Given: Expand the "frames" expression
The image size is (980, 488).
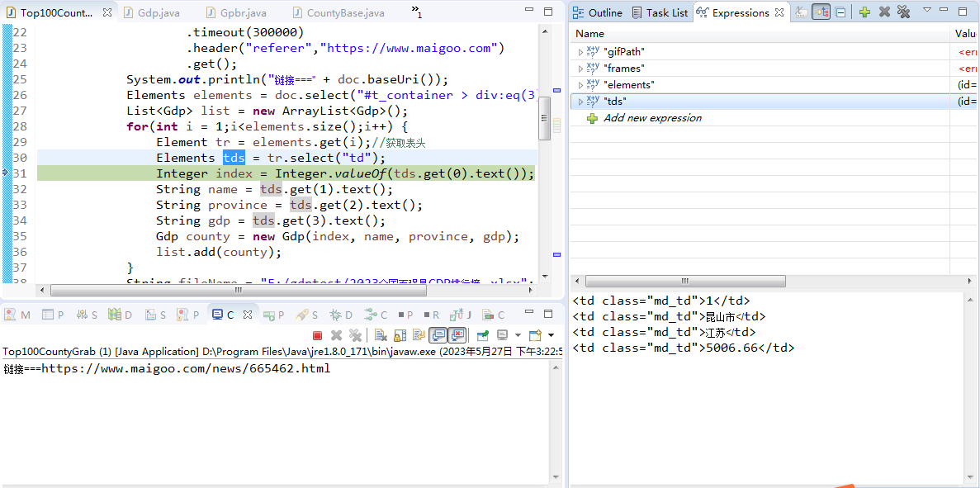Looking at the screenshot, I should pyautogui.click(x=580, y=68).
